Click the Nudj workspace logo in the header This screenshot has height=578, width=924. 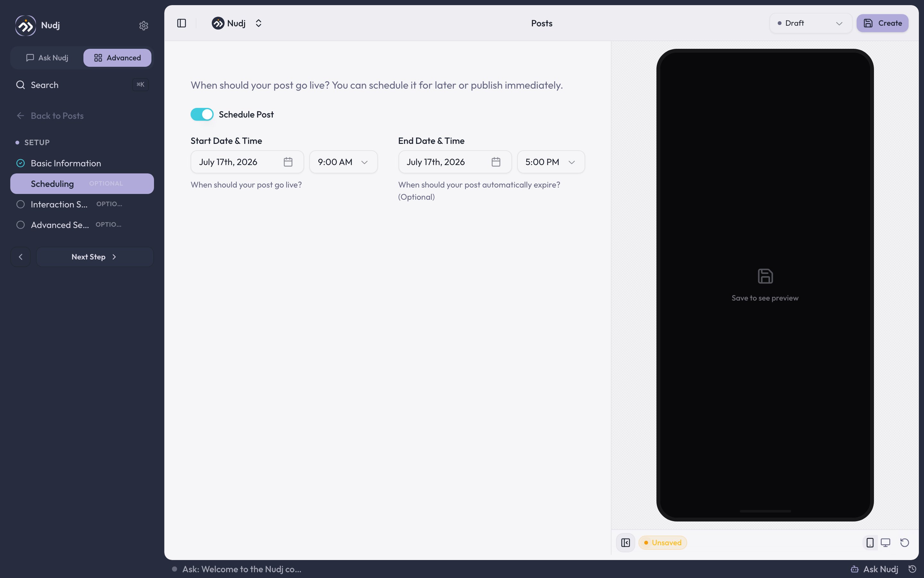pos(218,23)
